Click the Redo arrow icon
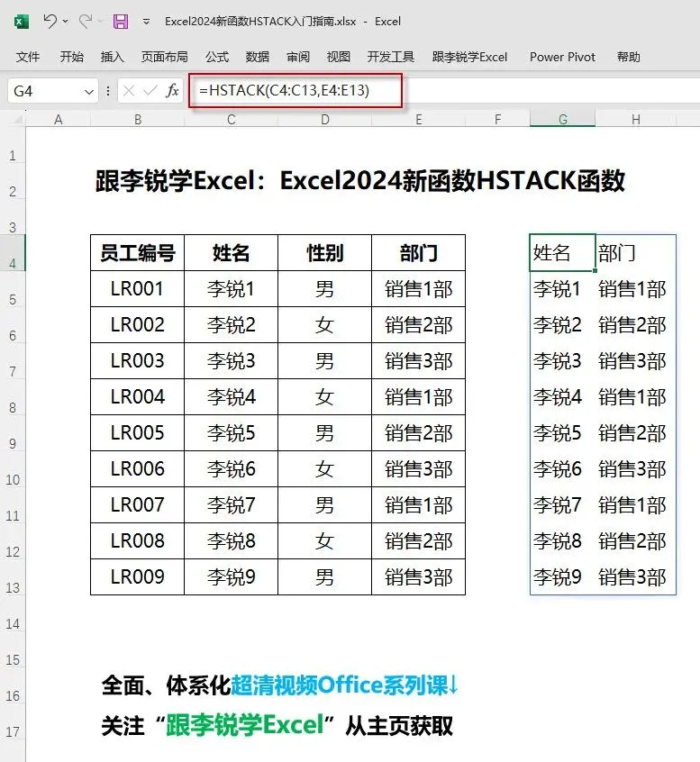The image size is (700, 762). pos(86,21)
